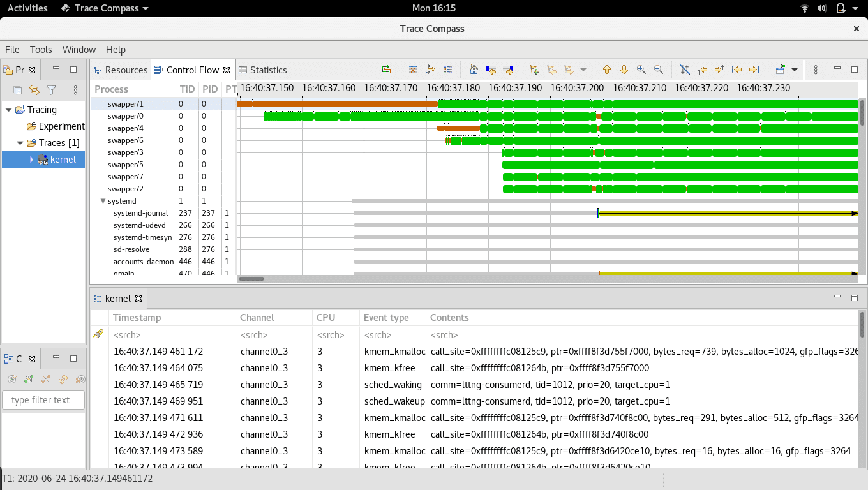Click the events table search mode icon
The height and width of the screenshot is (490, 868).
(98, 334)
